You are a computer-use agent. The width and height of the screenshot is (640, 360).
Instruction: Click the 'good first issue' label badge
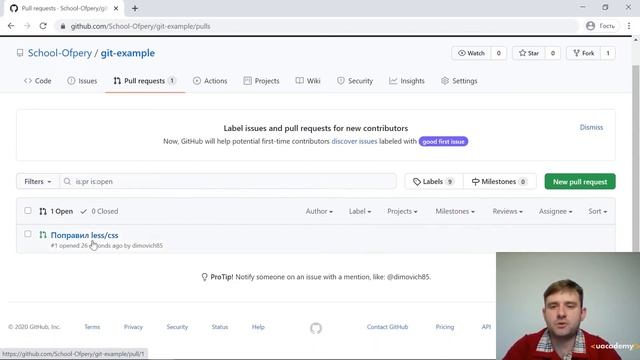[443, 142]
